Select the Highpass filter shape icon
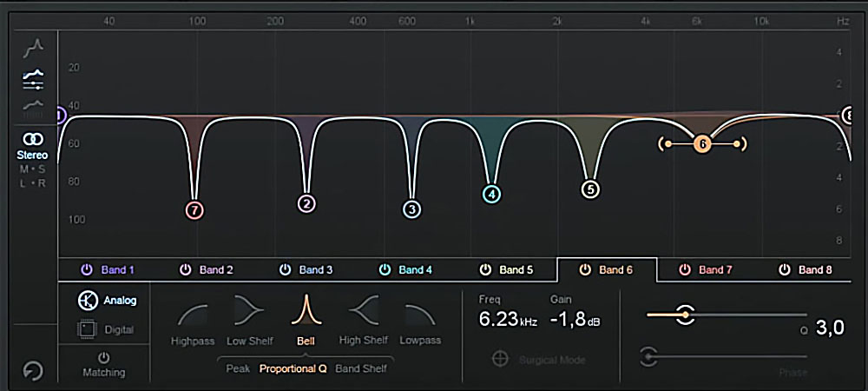This screenshot has height=391, width=868. (x=192, y=315)
